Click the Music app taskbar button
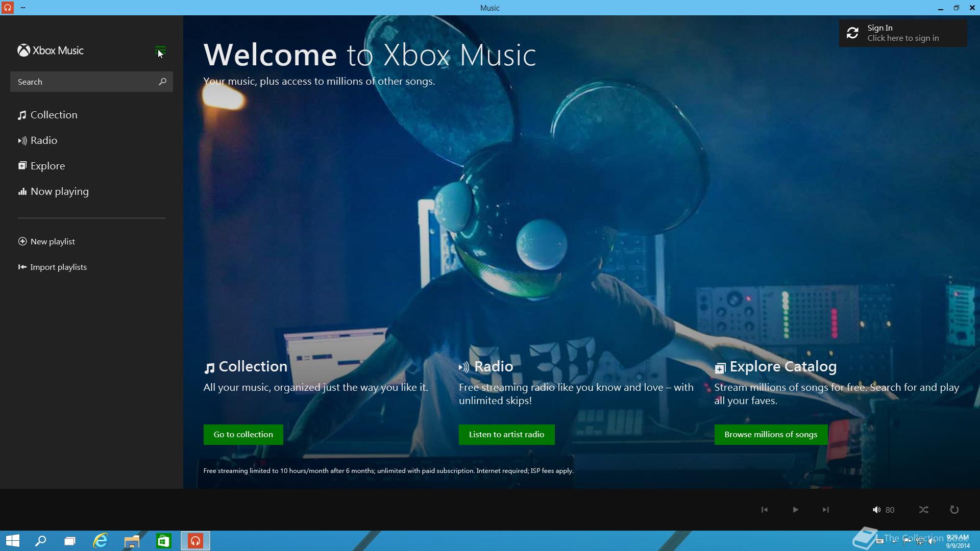The height and width of the screenshot is (551, 980). point(195,541)
